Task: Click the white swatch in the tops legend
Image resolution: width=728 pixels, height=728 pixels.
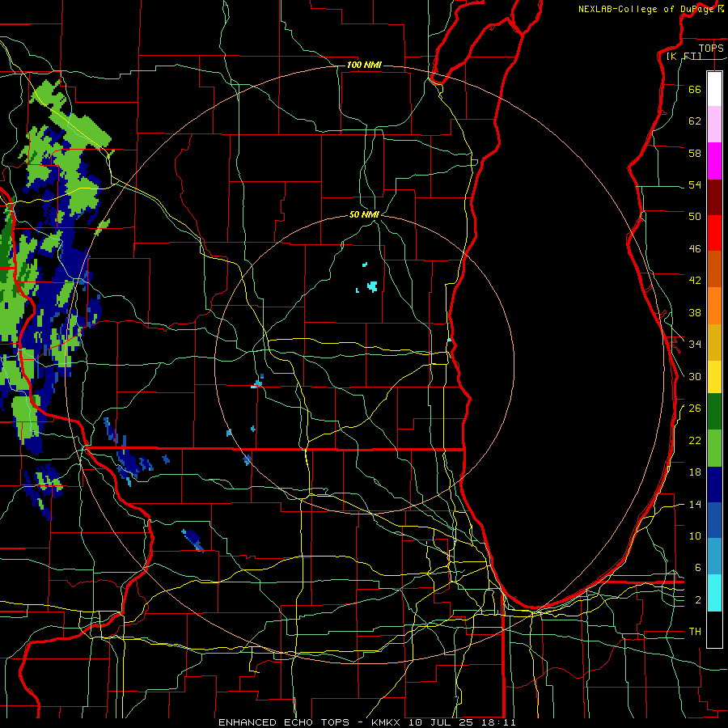Action: (714, 89)
